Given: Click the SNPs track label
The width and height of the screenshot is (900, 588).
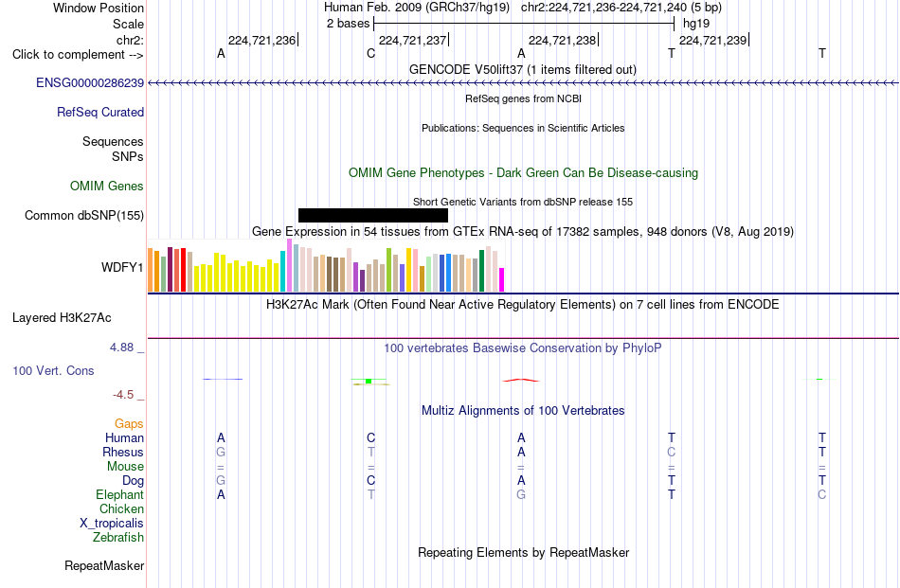Looking at the screenshot, I should [x=128, y=156].
